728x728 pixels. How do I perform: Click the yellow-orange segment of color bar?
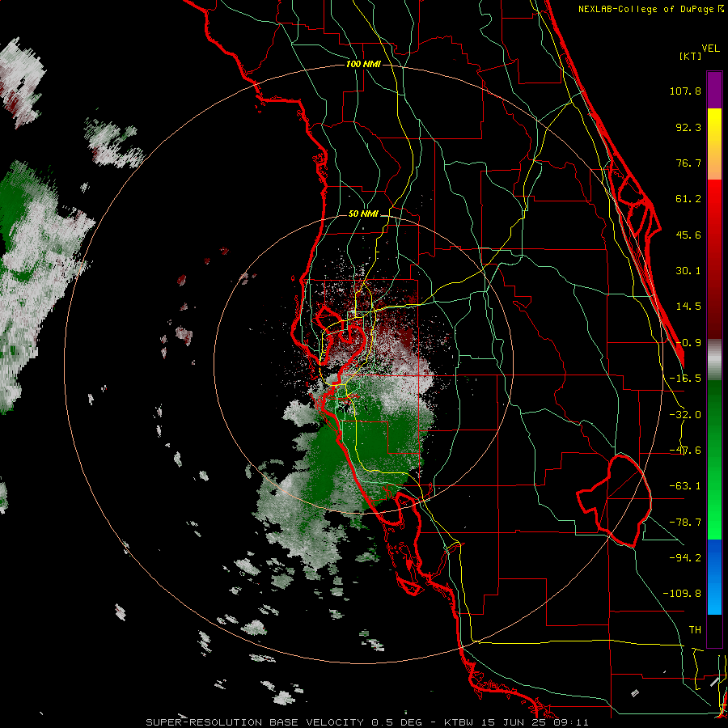coord(714,144)
